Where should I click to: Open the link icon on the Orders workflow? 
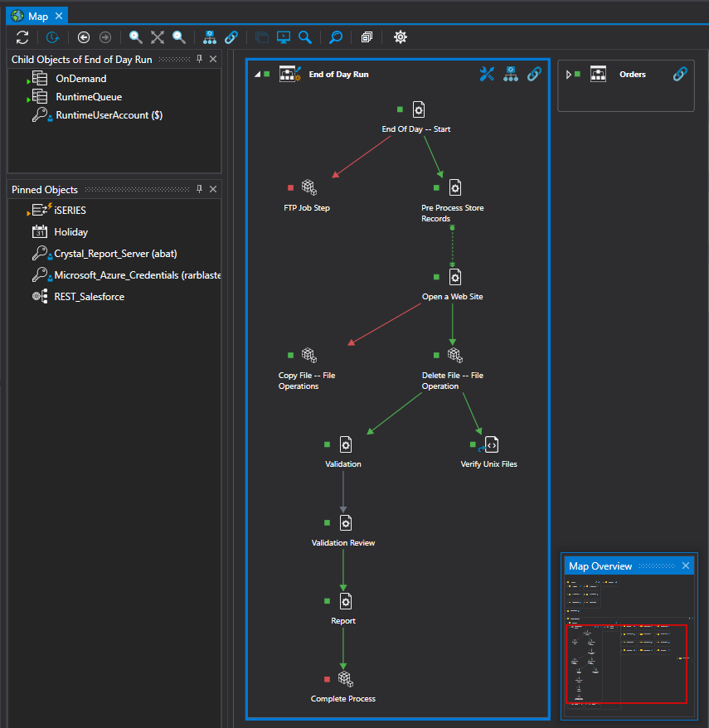680,74
